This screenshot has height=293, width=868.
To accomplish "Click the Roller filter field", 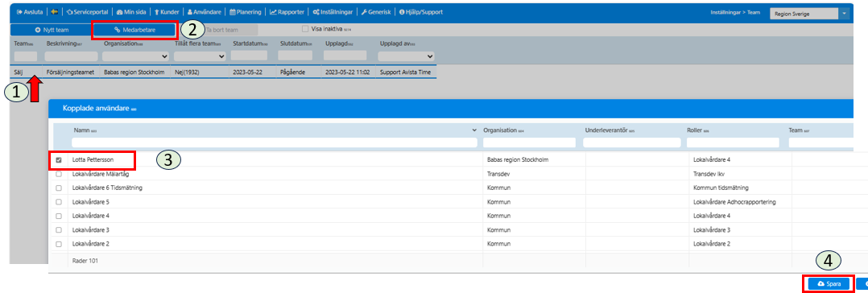I will point(733,142).
